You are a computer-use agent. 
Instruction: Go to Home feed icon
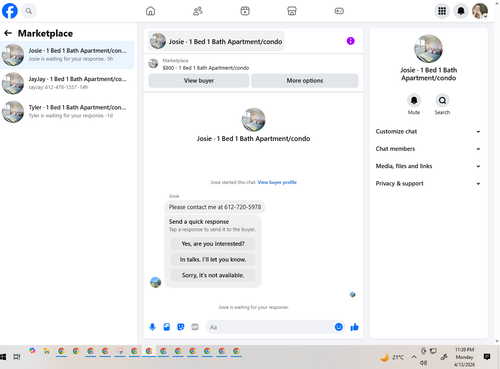pos(150,11)
